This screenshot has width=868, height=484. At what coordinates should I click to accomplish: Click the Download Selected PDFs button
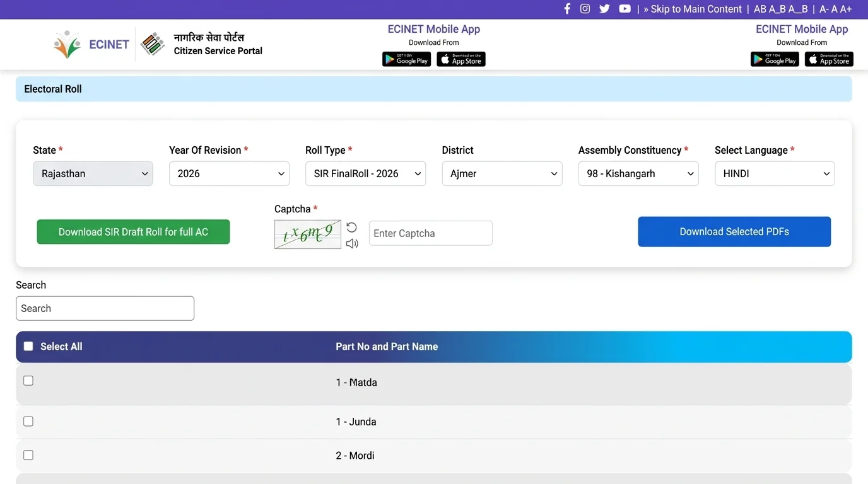tap(734, 232)
